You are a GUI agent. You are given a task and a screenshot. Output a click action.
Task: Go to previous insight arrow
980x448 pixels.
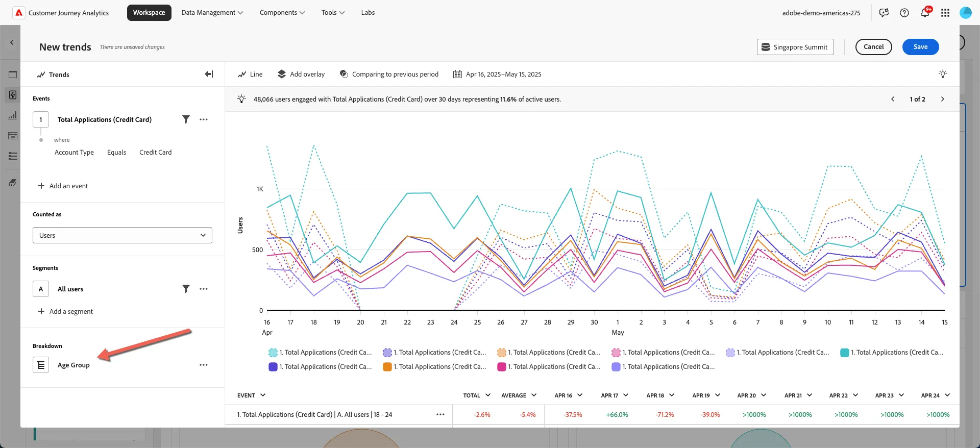point(893,99)
